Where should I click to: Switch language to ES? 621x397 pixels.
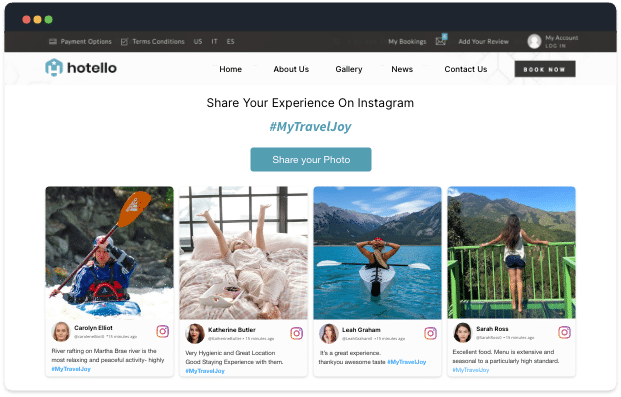click(230, 42)
